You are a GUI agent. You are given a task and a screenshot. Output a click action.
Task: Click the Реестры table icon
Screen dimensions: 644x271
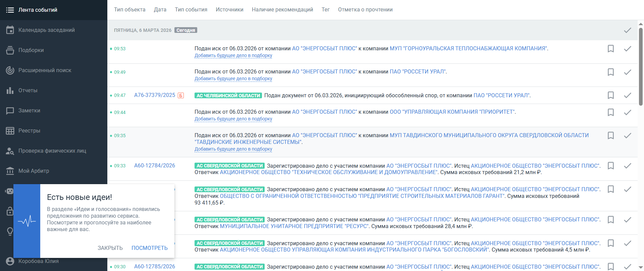click(10, 130)
